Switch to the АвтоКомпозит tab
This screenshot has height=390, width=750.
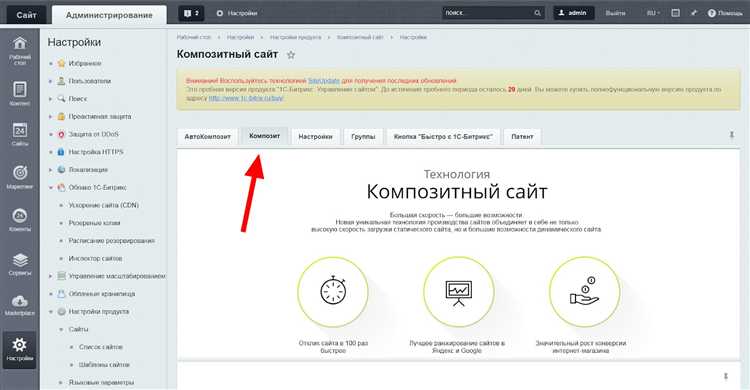[207, 136]
